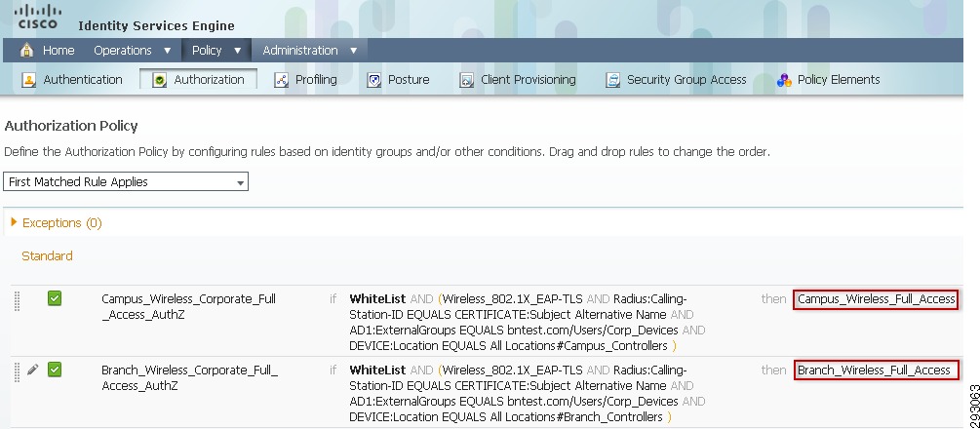980x429 pixels.
Task: Click Branch_Wireless_Full_Access permission field
Action: (876, 370)
